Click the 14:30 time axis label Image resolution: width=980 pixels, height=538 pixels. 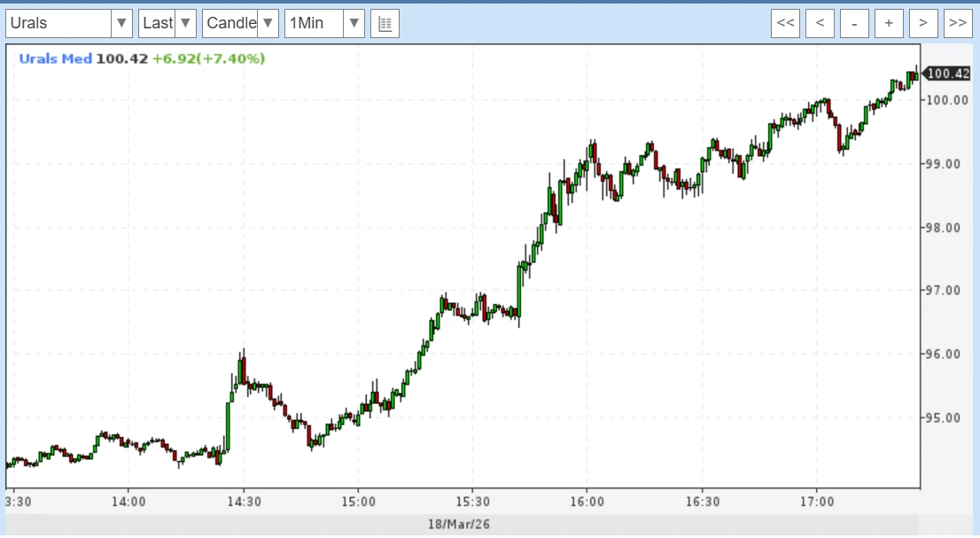(243, 502)
